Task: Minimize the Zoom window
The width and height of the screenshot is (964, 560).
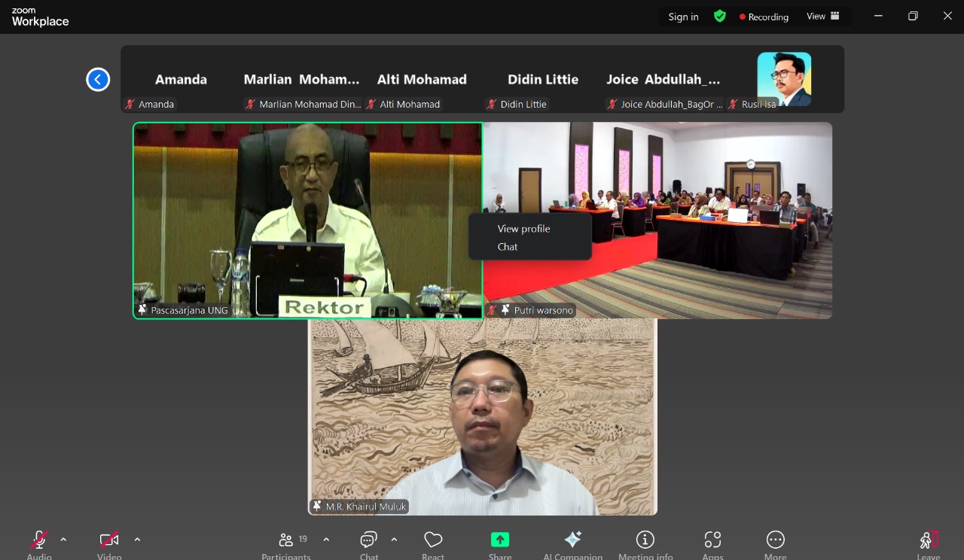Action: click(878, 16)
